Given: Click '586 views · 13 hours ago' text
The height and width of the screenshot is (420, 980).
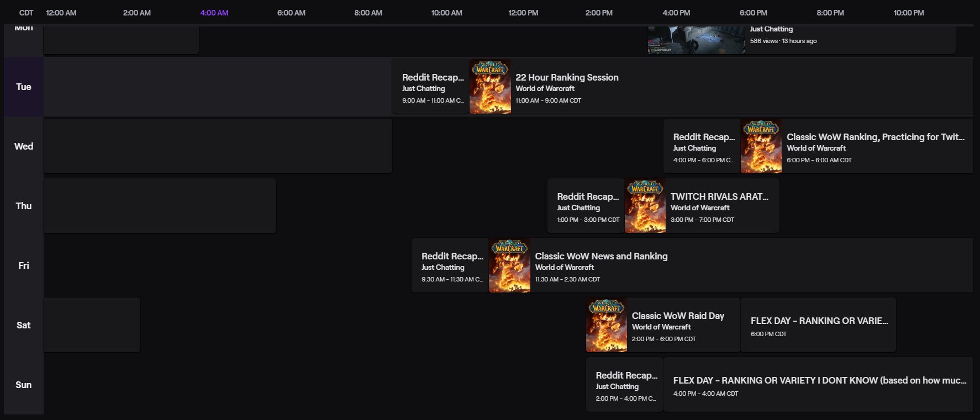Looking at the screenshot, I should coord(783,41).
